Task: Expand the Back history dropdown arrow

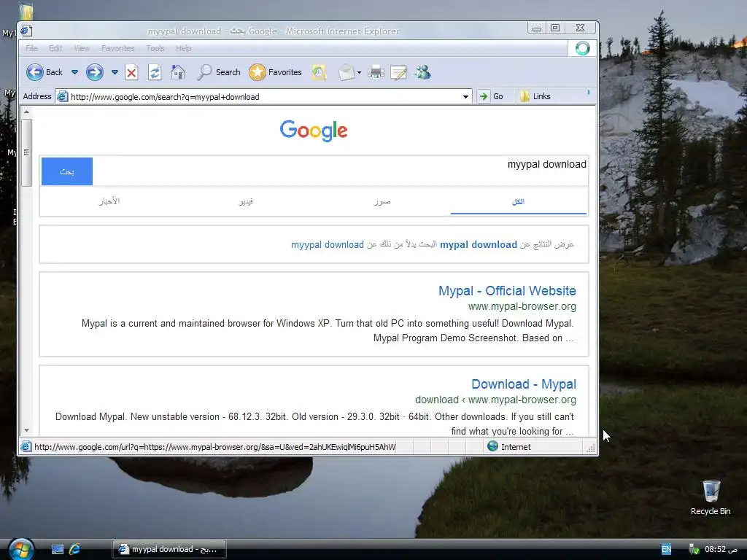Action: click(x=75, y=72)
